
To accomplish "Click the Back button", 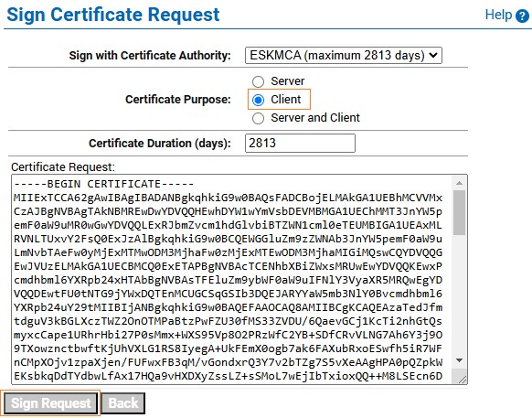I will (123, 403).
